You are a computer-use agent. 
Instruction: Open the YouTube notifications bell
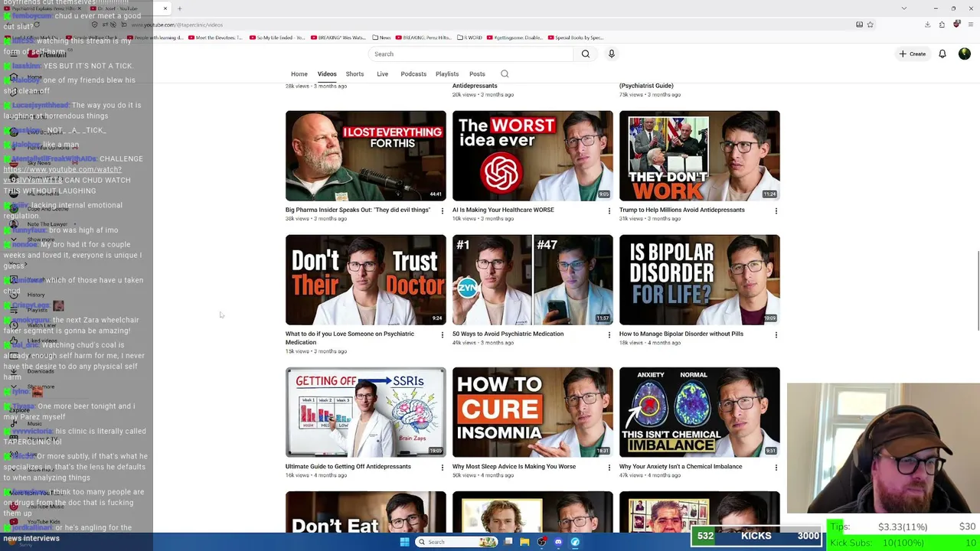coord(942,54)
